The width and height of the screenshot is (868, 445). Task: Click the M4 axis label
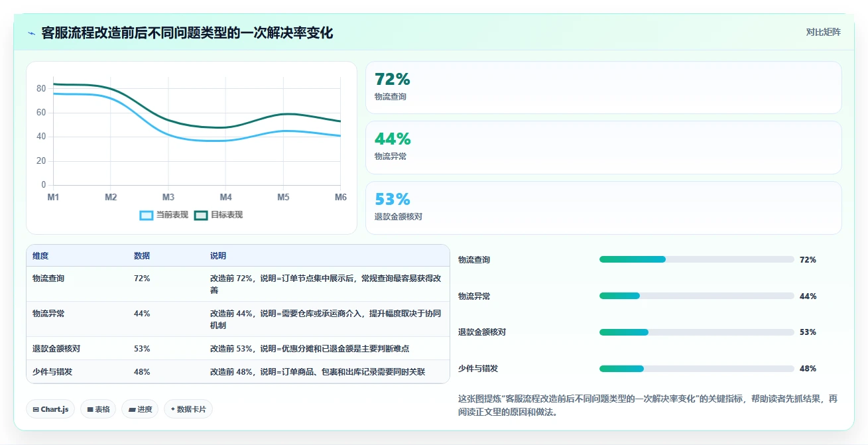[x=225, y=197]
